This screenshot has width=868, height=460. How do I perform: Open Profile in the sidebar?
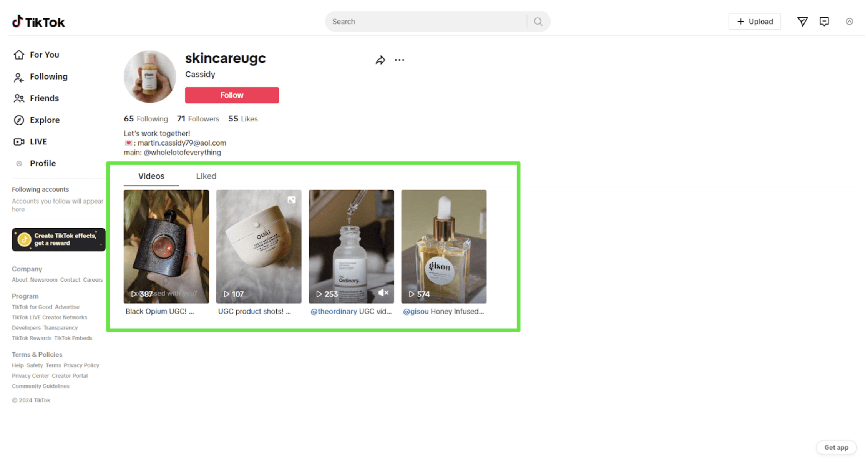point(43,164)
